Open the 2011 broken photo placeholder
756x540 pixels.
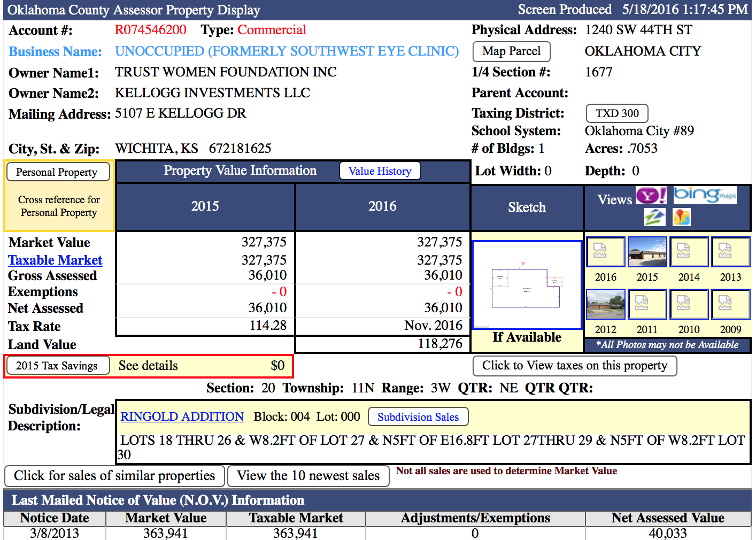(647, 304)
